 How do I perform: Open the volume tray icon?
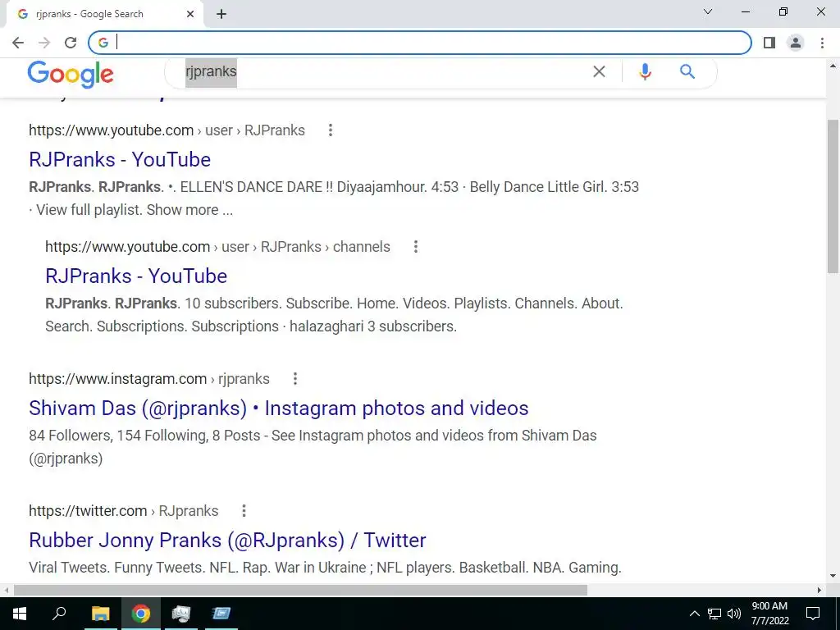point(734,614)
